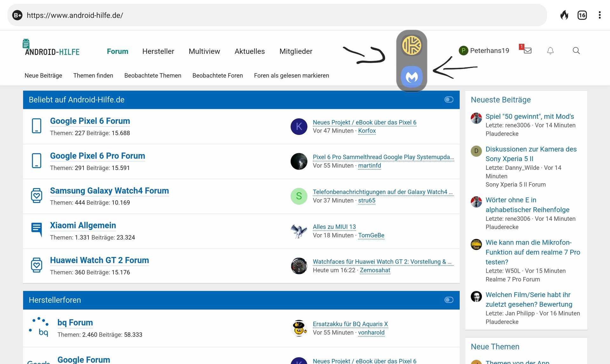Open thread Alles zu MIUI 13
The width and height of the screenshot is (610, 364).
pos(334,227)
